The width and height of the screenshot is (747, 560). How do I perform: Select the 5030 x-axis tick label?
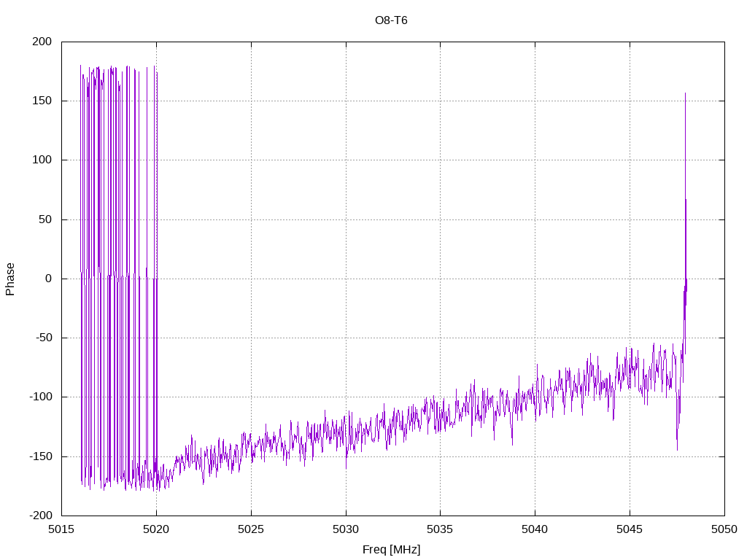[346, 529]
